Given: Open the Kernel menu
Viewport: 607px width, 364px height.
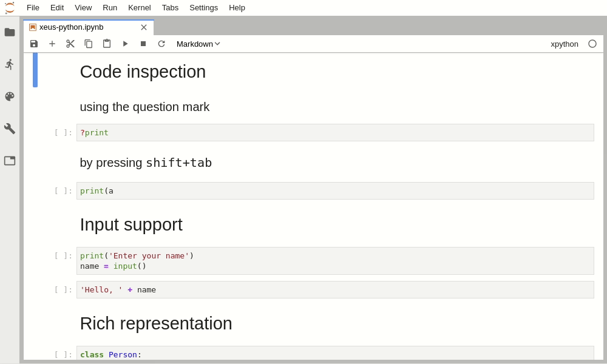Looking at the screenshot, I should 139,7.
